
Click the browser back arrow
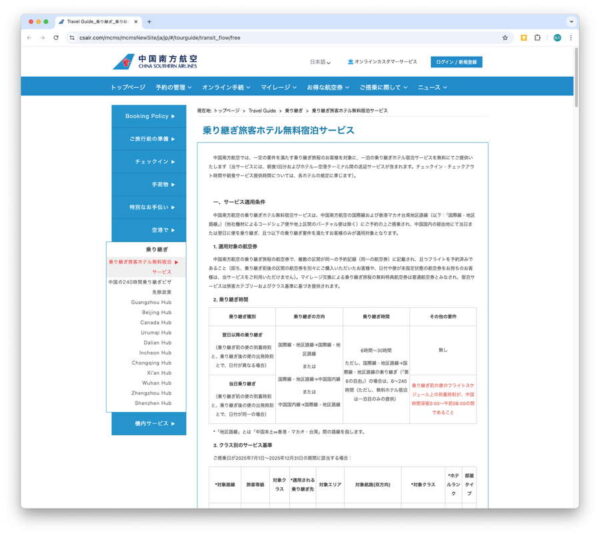[x=29, y=37]
